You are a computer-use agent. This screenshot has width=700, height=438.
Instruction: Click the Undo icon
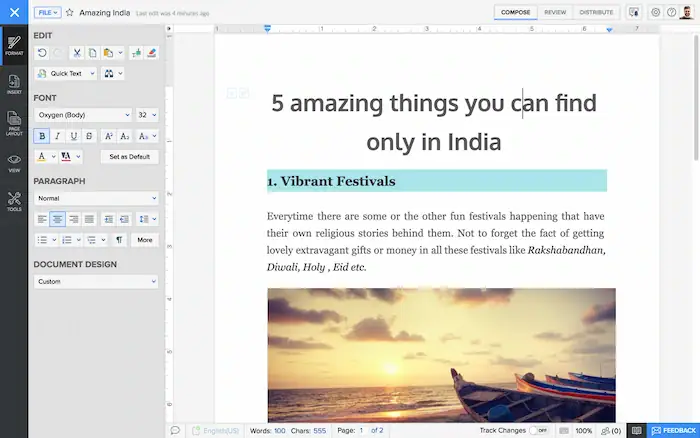tap(42, 52)
